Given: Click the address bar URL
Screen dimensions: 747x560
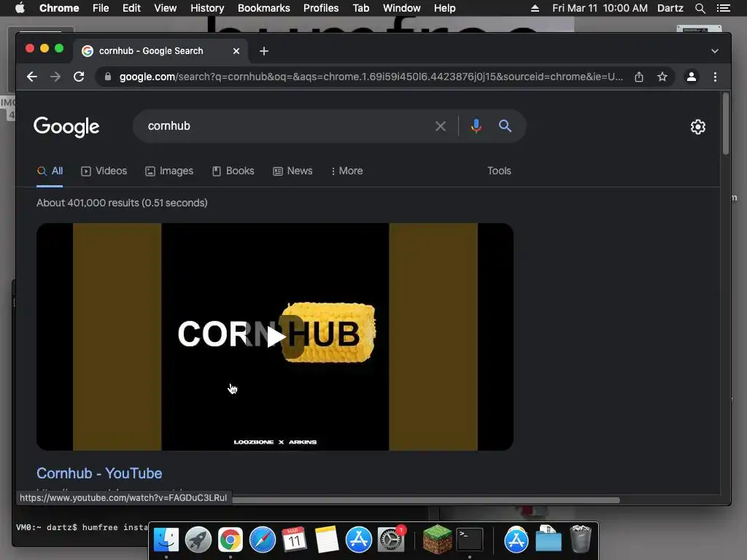Looking at the screenshot, I should [x=371, y=77].
